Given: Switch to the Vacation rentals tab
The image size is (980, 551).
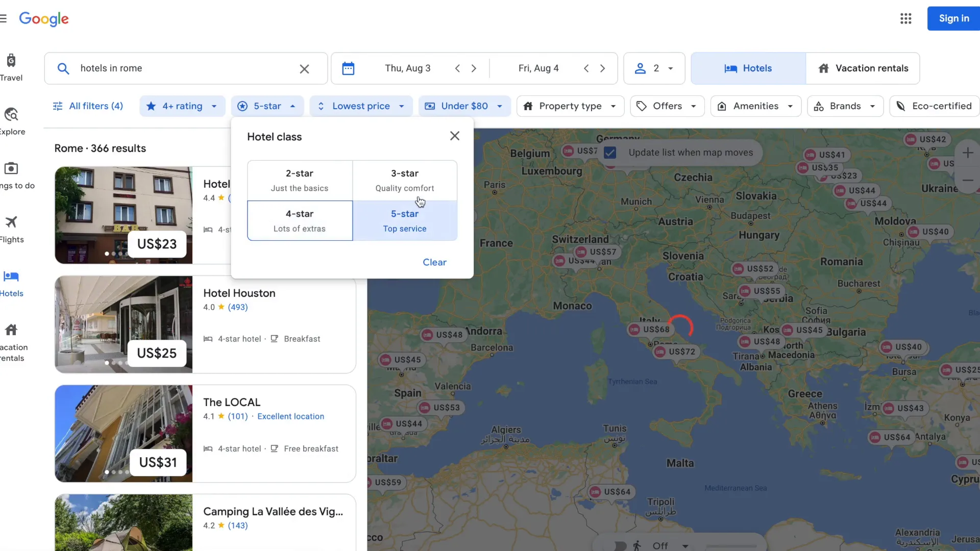Looking at the screenshot, I should (x=863, y=68).
